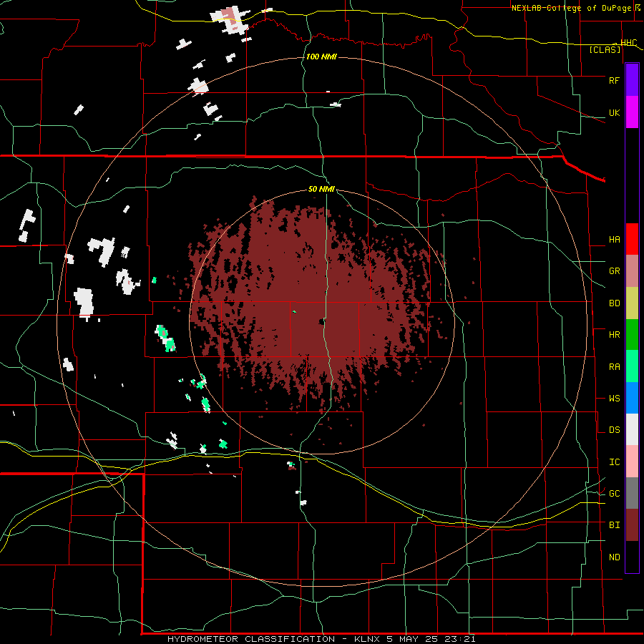
Task: Click the KLNX station identifier
Action: pyautogui.click(x=367, y=639)
